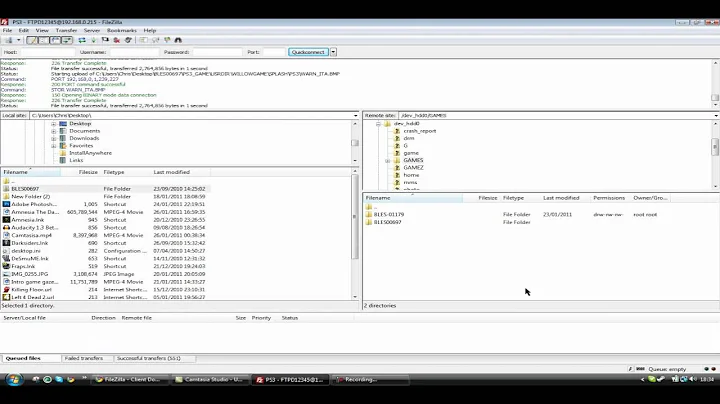The width and height of the screenshot is (720, 404).
Task: Expand the Documents node in local tree
Action: pyautogui.click(x=54, y=131)
